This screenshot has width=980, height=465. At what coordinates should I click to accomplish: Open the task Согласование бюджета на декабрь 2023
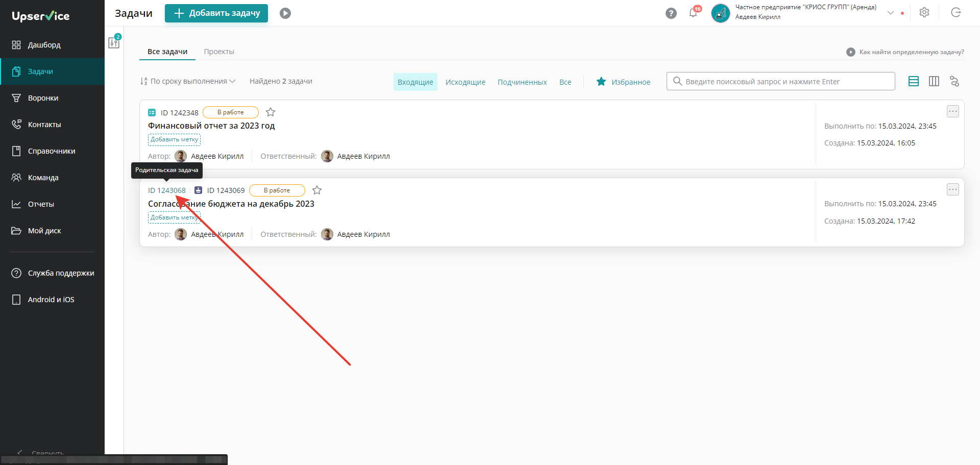231,204
